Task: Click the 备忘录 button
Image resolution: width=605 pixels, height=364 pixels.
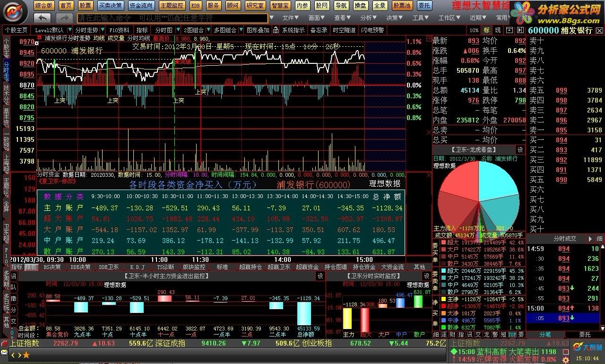Action: point(319,30)
